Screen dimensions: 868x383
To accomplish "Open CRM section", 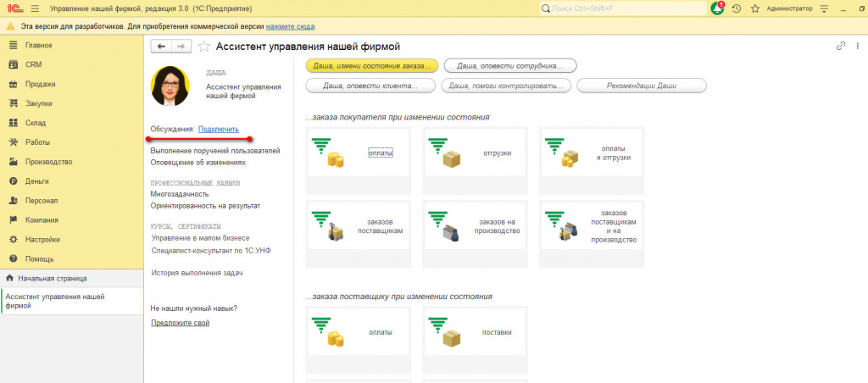I will coord(34,64).
